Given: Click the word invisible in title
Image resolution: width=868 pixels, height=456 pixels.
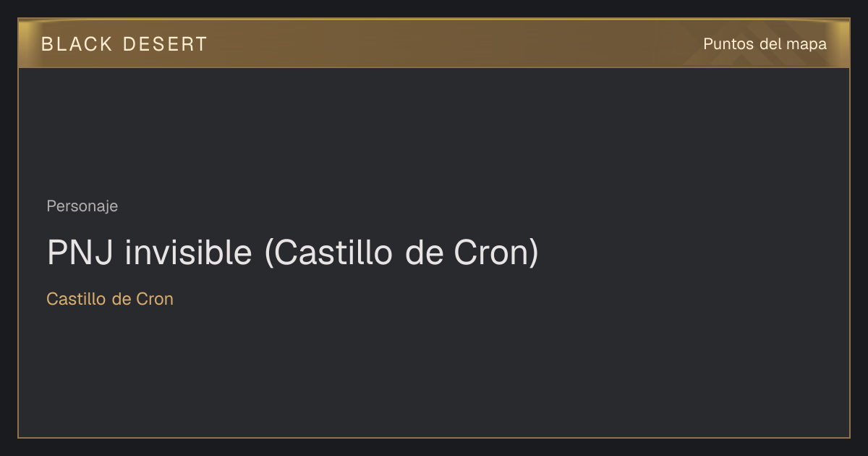Looking at the screenshot, I should coord(189,253).
